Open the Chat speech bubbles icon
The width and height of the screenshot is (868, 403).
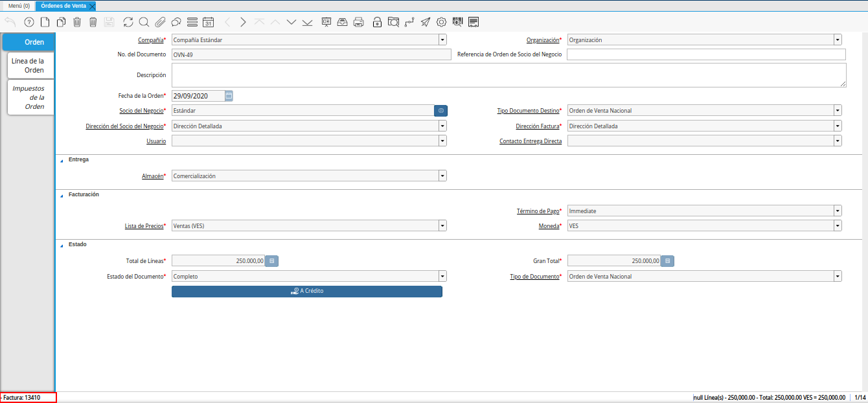point(176,22)
